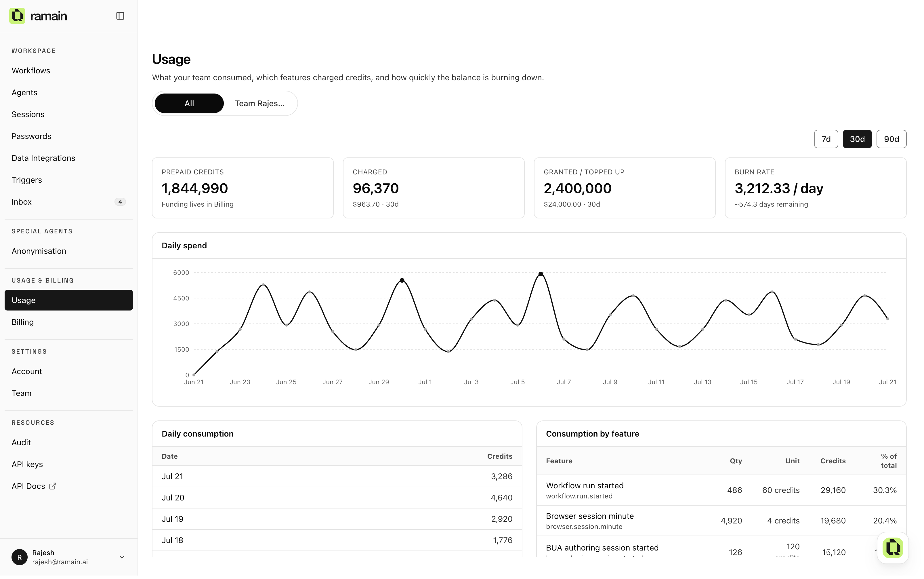The height and width of the screenshot is (579, 924).
Task: Go to Sessions page
Action: pyautogui.click(x=69, y=115)
